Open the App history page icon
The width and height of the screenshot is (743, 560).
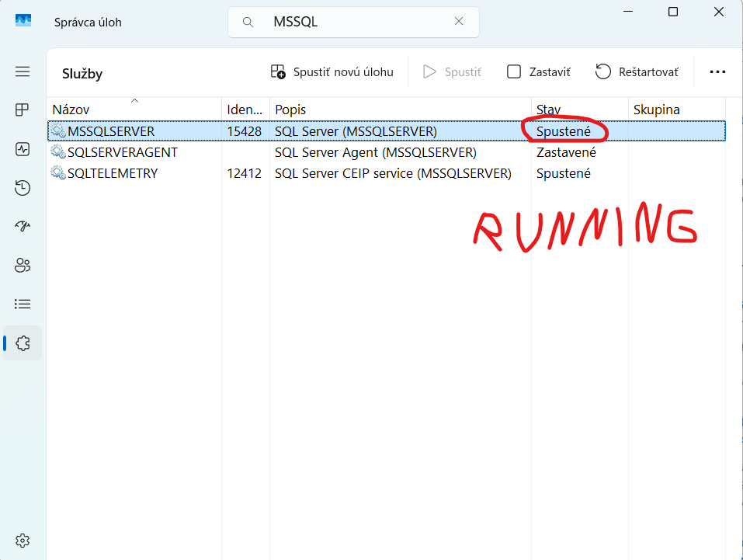coord(23,188)
